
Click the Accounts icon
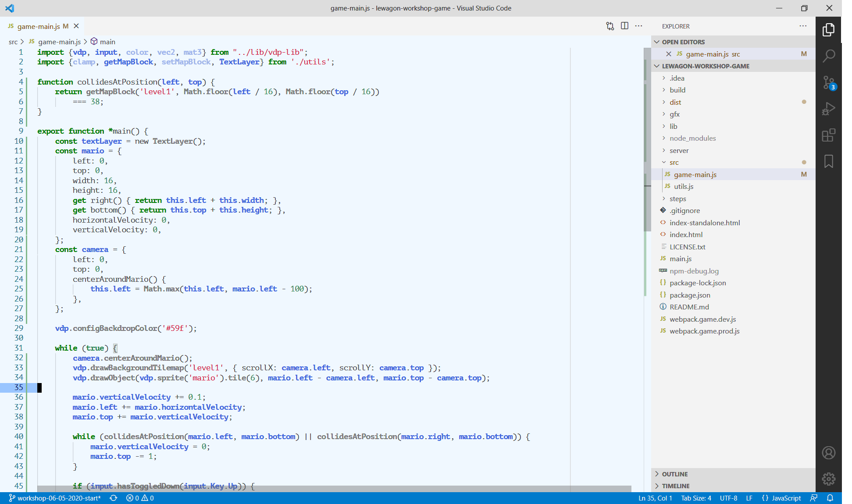(x=828, y=453)
